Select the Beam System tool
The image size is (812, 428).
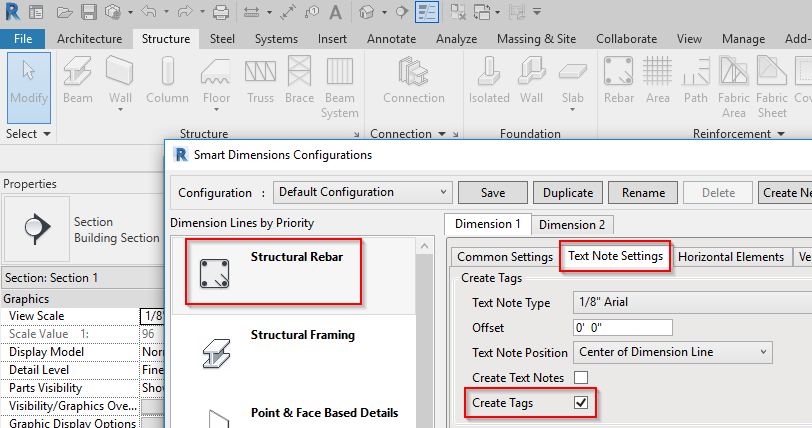point(340,87)
